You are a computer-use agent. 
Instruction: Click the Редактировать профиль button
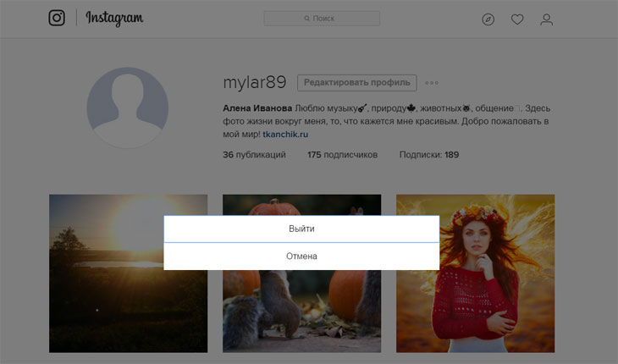(357, 83)
